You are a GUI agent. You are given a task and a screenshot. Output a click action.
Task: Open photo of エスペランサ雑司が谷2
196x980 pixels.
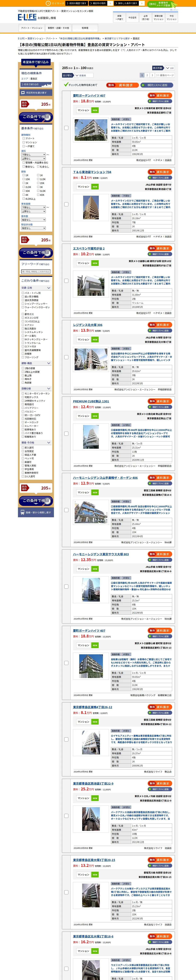(x=91, y=286)
